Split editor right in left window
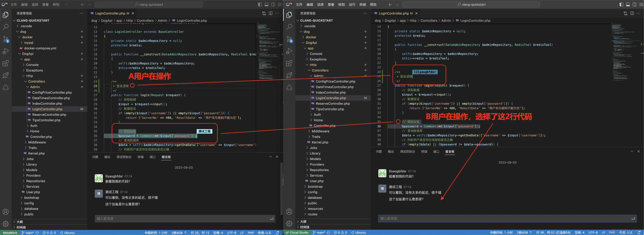Image resolution: width=644 pixels, height=235 pixels. point(270,13)
